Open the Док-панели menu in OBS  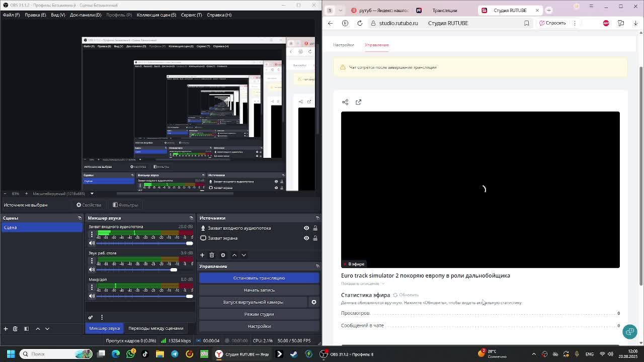pyautogui.click(x=86, y=15)
